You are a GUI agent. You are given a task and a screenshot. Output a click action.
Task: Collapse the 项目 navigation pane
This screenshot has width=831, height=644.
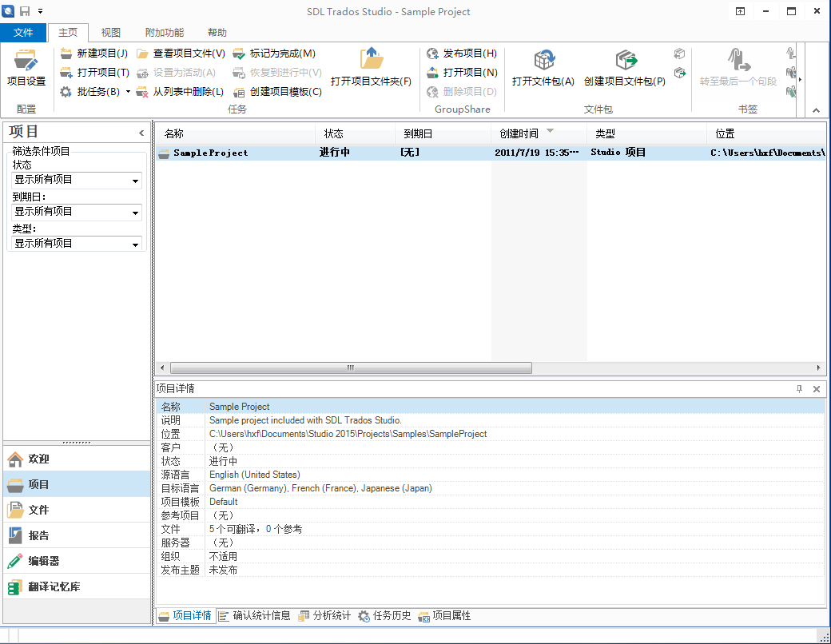tap(141, 133)
